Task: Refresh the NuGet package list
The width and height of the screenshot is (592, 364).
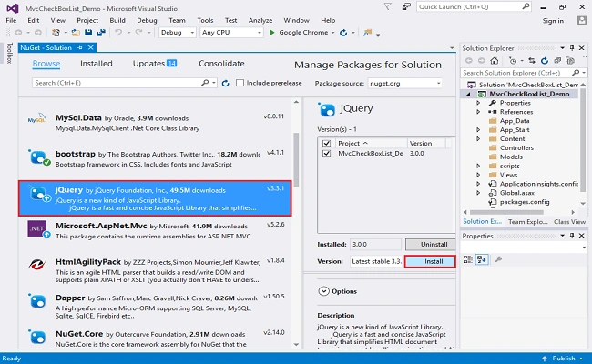Action: 225,84
